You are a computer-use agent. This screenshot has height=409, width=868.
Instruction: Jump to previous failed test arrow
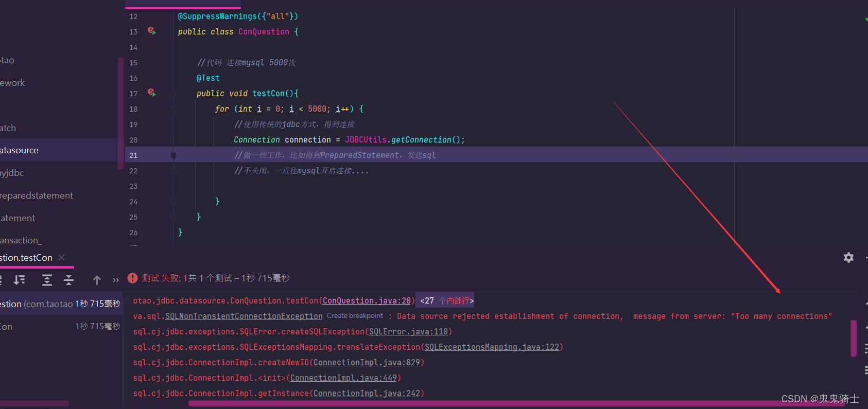click(97, 280)
